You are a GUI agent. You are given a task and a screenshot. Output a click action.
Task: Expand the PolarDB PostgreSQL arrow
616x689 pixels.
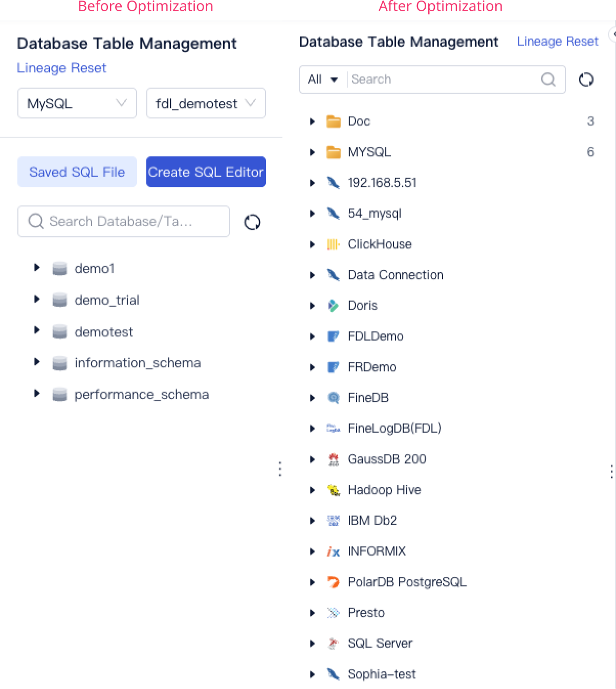coord(313,582)
